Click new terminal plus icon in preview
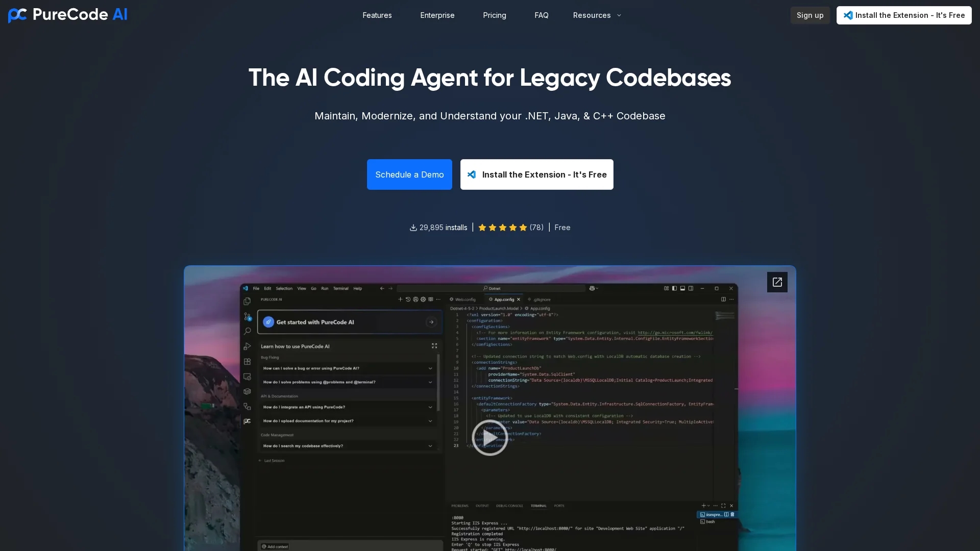Image resolution: width=980 pixels, height=551 pixels. [x=703, y=506]
